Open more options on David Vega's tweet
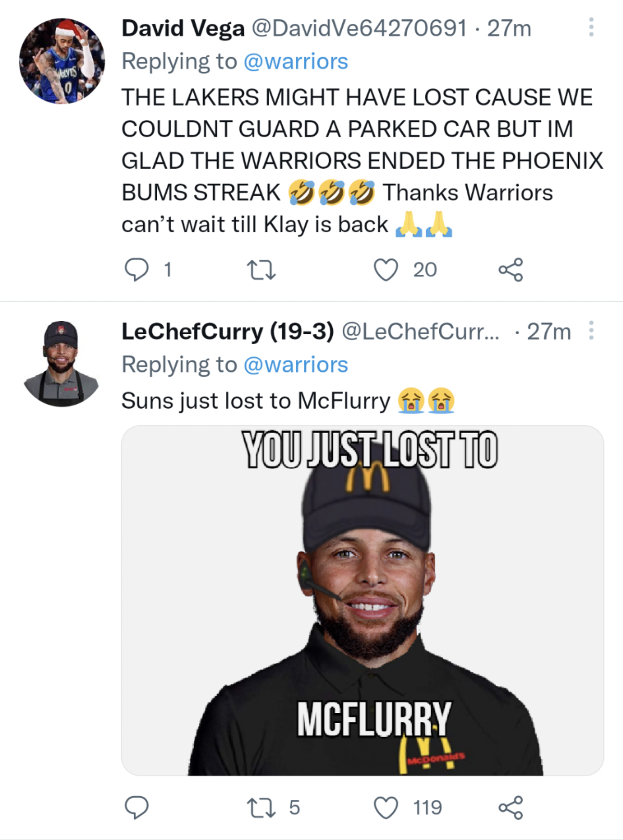This screenshot has height=840, width=623. (591, 27)
